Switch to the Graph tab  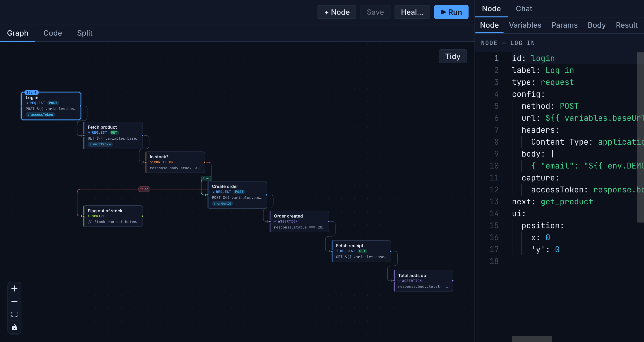[x=17, y=33]
